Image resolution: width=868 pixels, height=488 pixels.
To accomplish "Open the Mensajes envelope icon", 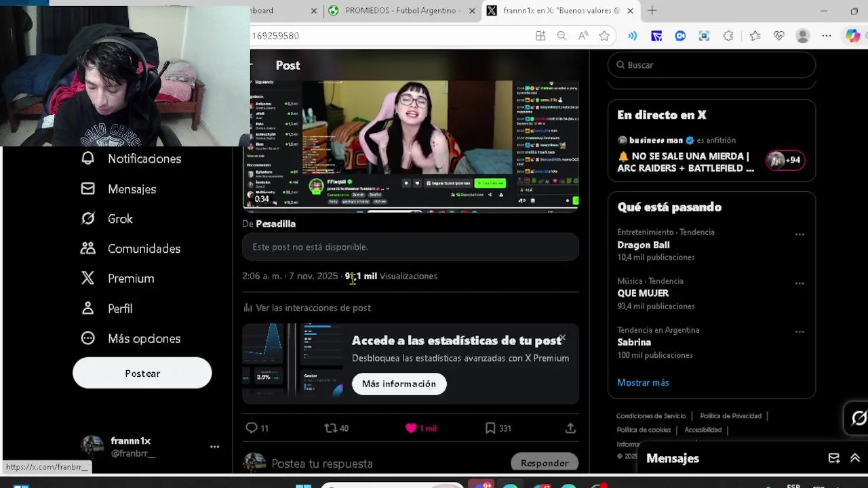I will click(x=88, y=188).
